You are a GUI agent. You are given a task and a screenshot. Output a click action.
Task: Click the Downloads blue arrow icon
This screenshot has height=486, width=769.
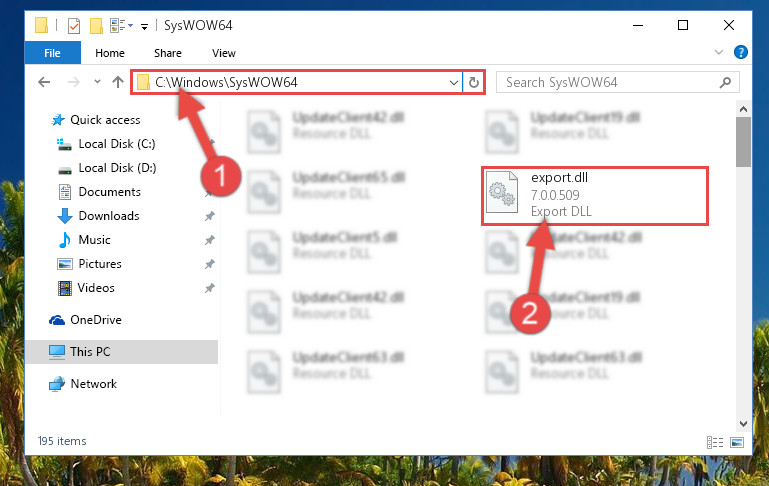click(65, 216)
